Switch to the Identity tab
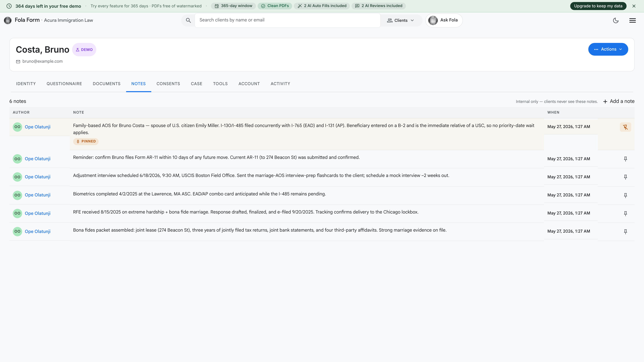 pos(26,84)
